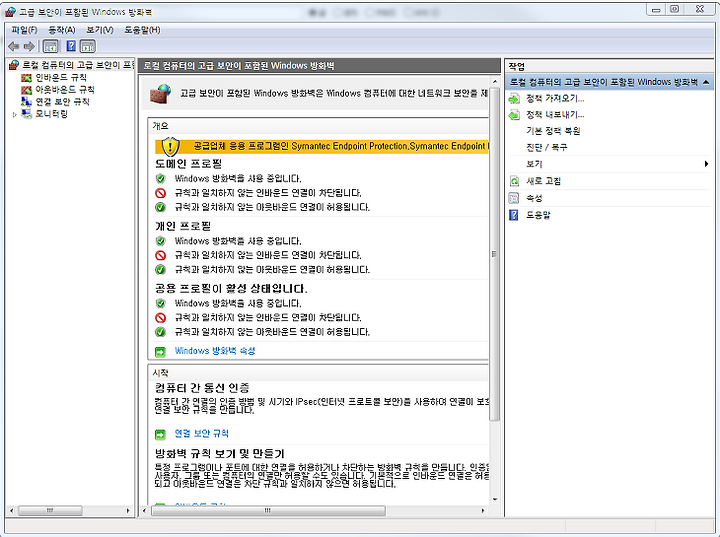Image resolution: width=720 pixels, height=537 pixels.
Task: Click the center pane vertical scrollbar thumb
Action: tap(495, 254)
